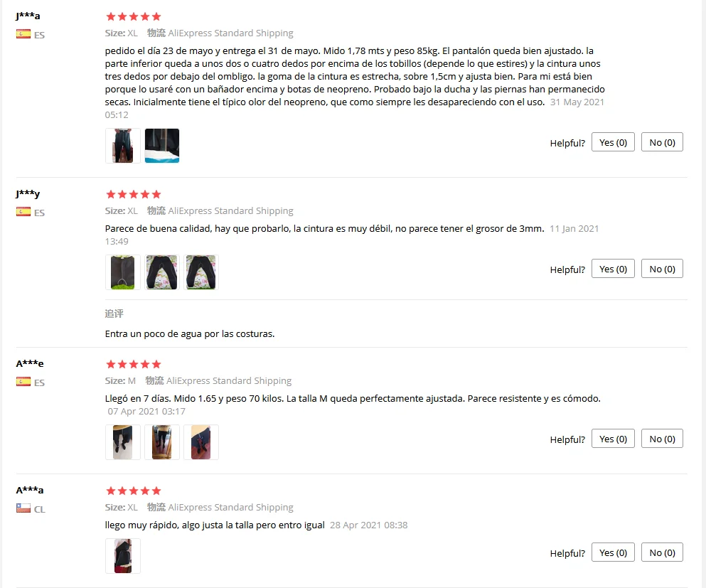Click the Spain flag beside J***a
Screen dimensions: 706x588
[x=23, y=34]
